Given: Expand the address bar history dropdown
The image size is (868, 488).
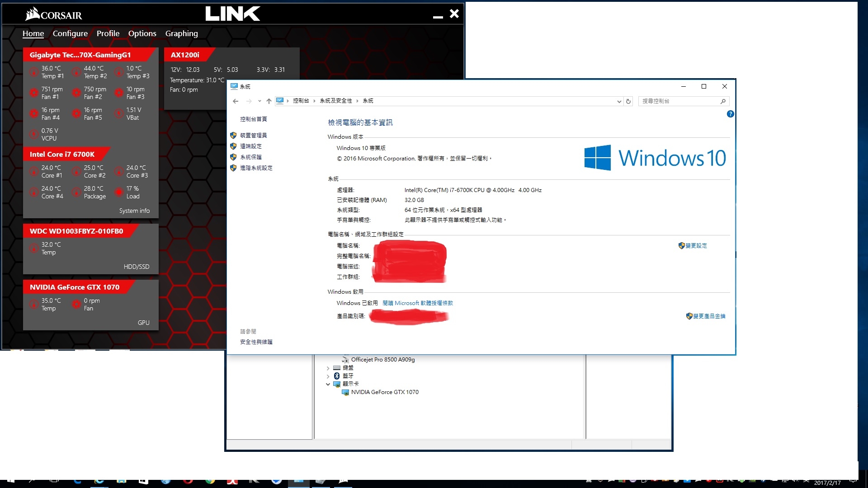Looking at the screenshot, I should point(619,101).
